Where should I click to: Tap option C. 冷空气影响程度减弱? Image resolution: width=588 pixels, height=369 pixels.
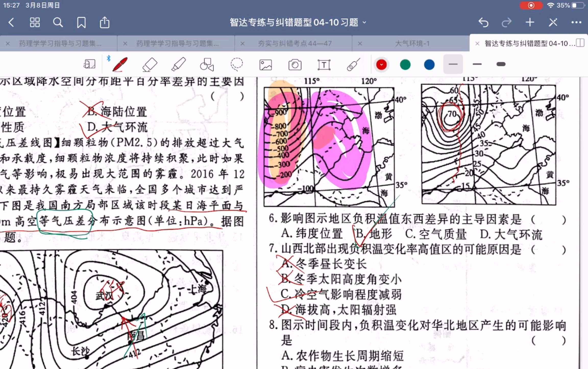[x=341, y=294]
